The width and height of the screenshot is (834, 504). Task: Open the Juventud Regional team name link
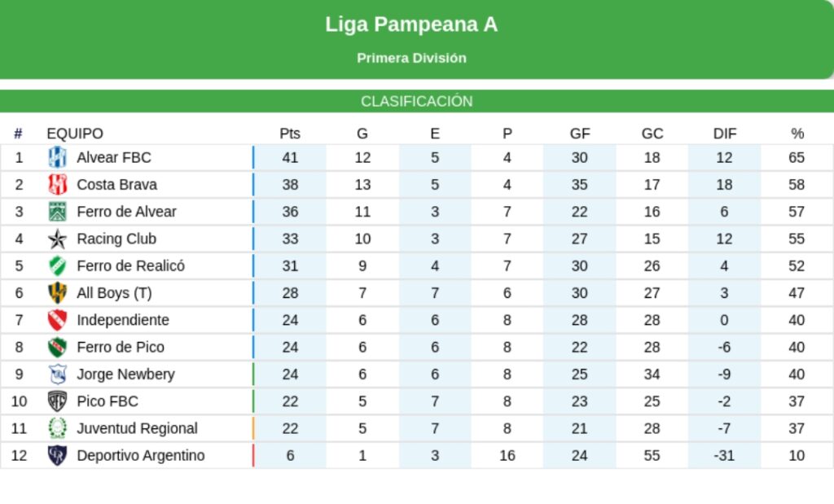click(137, 428)
